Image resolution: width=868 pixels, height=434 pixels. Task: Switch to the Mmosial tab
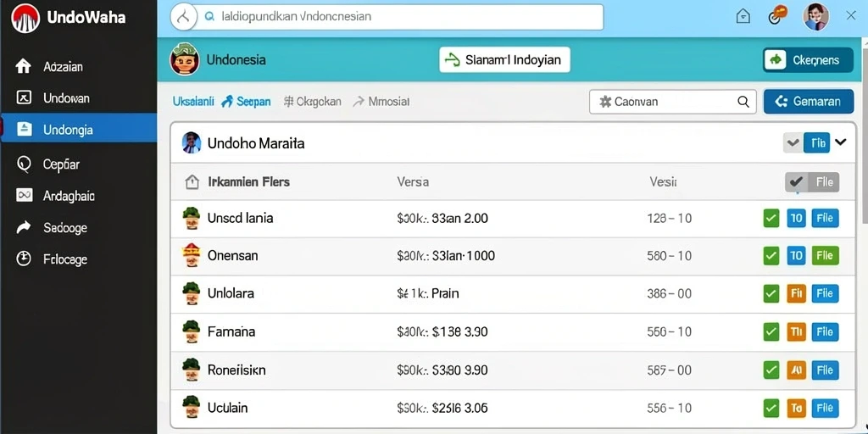[x=381, y=102]
